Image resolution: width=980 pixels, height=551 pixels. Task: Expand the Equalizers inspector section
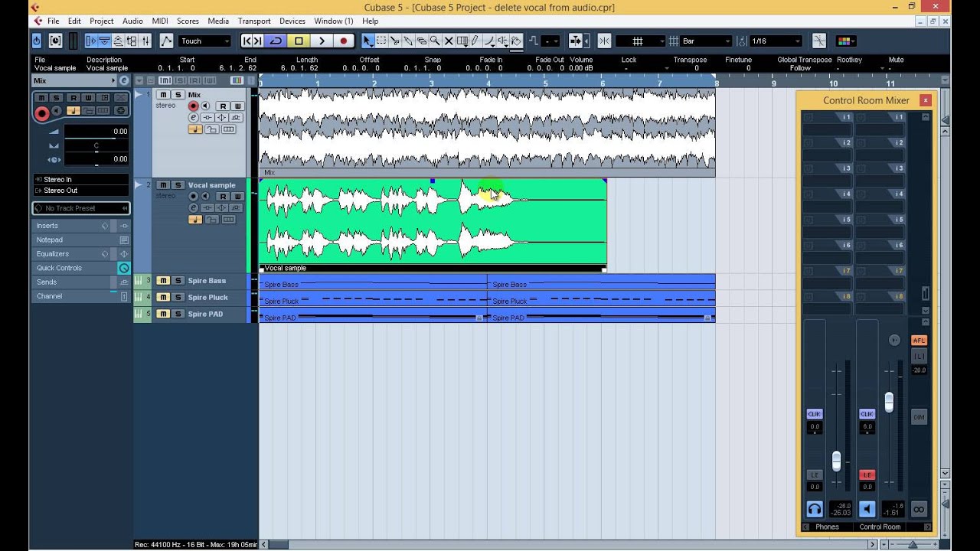pos(80,254)
